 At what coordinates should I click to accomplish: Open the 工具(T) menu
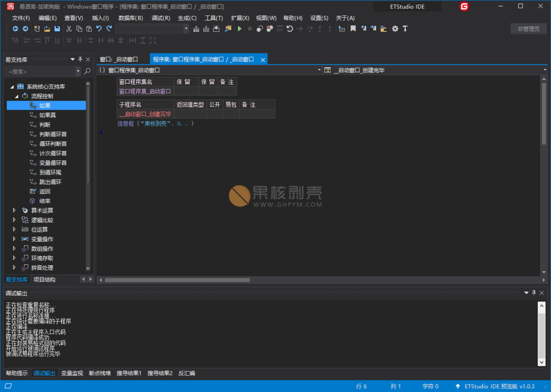point(214,18)
